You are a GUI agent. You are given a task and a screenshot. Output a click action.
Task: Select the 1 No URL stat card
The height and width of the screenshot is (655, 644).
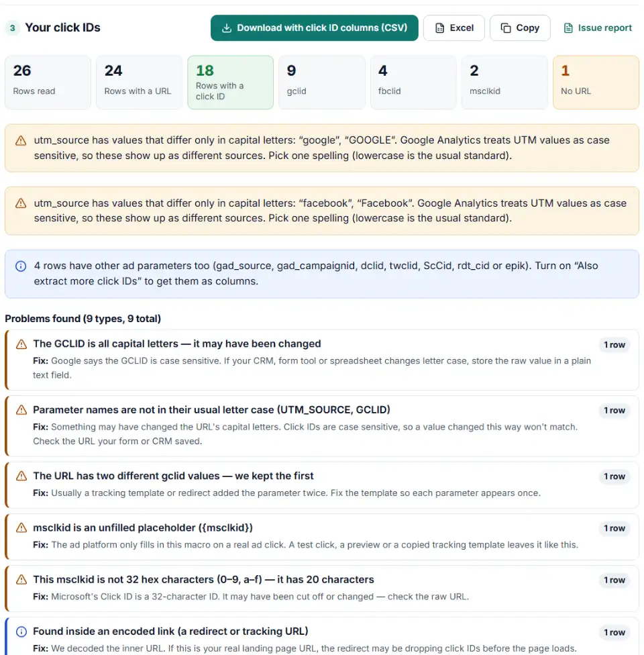pyautogui.click(x=596, y=83)
